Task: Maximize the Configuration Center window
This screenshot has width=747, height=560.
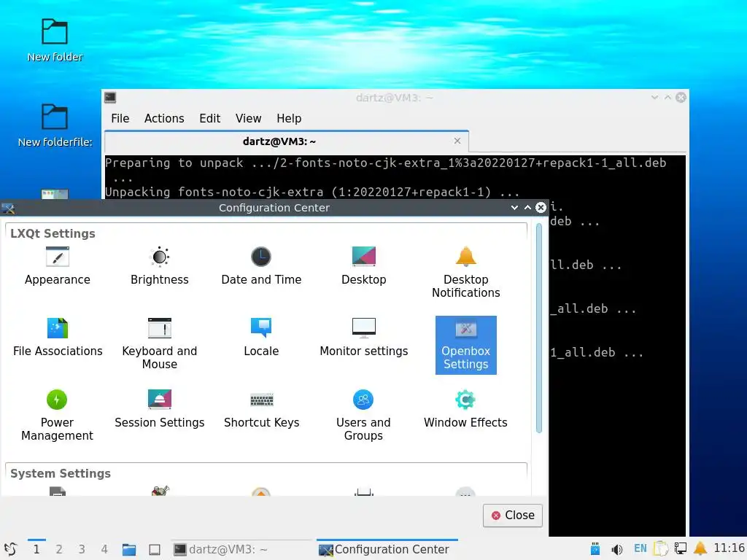Action: point(527,208)
